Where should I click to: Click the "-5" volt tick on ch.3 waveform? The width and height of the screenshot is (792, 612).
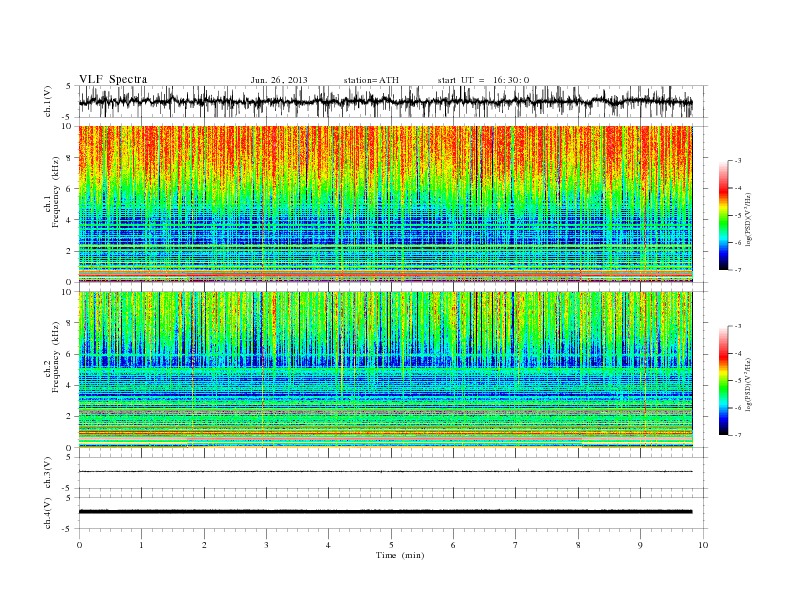coord(68,488)
